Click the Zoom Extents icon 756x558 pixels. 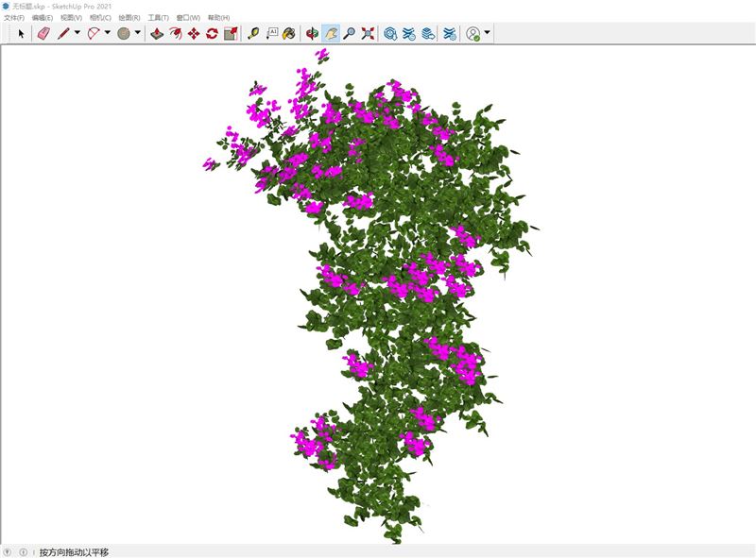point(369,34)
